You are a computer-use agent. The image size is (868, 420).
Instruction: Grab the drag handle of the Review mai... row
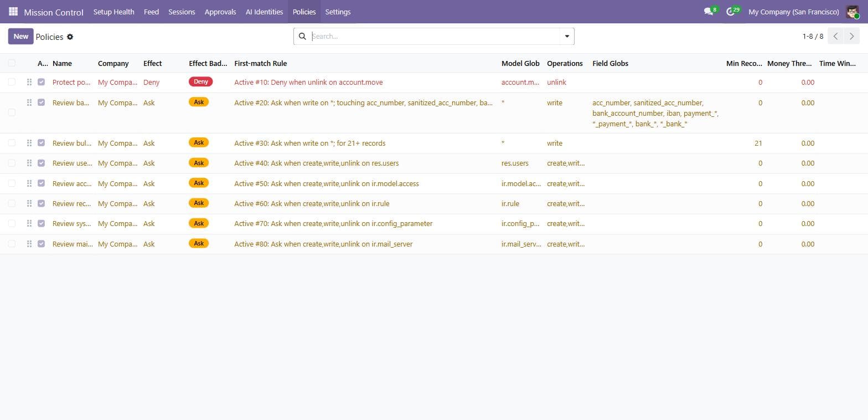(x=29, y=244)
